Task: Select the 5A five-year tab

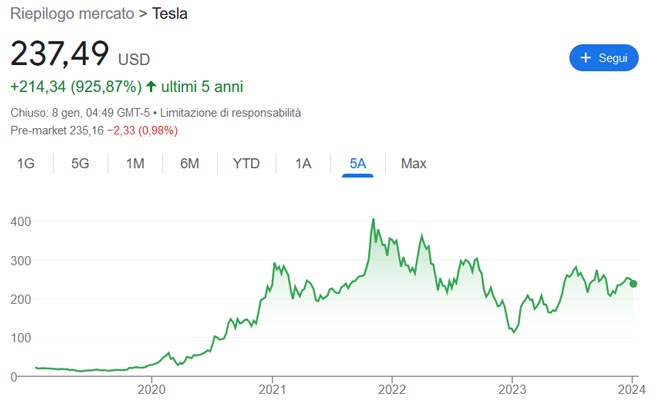Action: [357, 163]
